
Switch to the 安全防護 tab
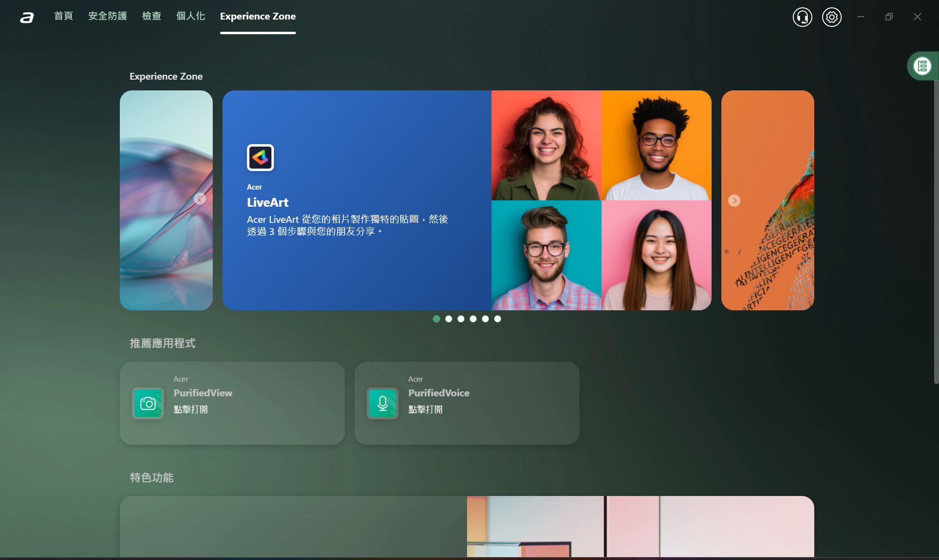tap(108, 16)
